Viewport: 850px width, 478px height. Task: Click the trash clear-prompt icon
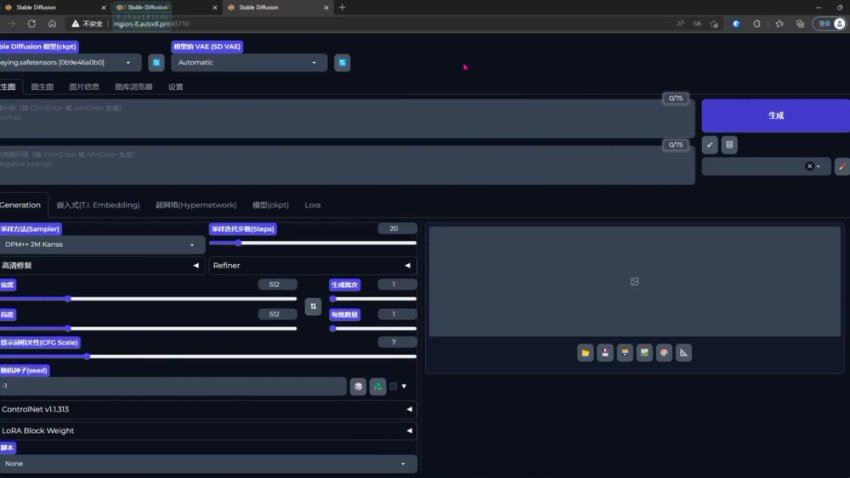click(x=729, y=145)
